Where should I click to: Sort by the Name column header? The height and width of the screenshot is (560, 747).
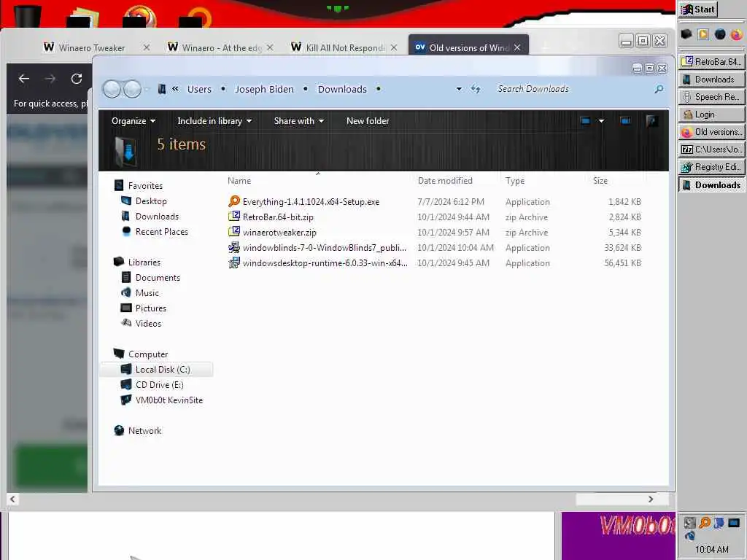pos(239,181)
